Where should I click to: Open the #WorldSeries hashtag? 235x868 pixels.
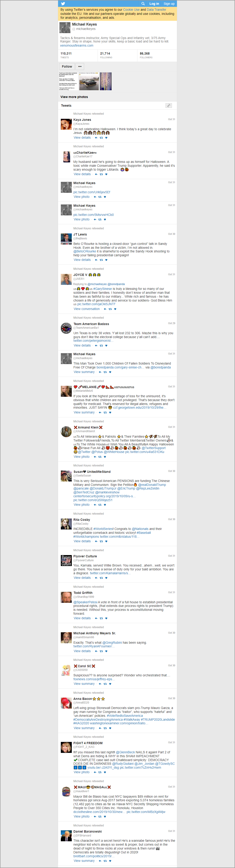103,529
